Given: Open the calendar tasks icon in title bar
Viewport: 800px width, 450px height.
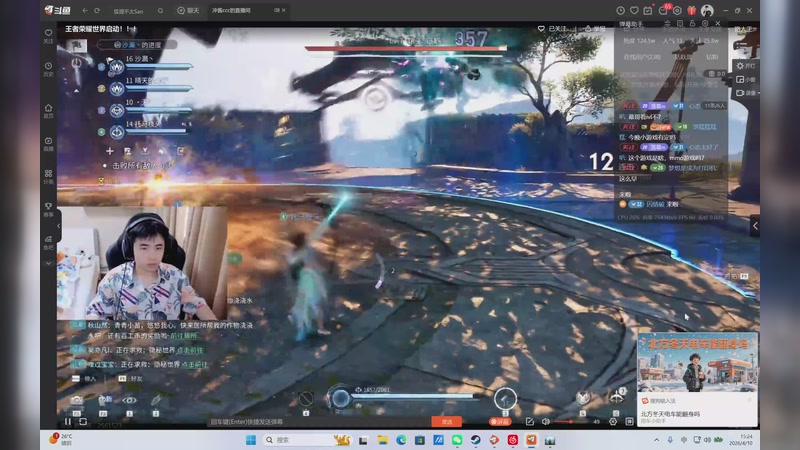Looking at the screenshot, I should (647, 10).
